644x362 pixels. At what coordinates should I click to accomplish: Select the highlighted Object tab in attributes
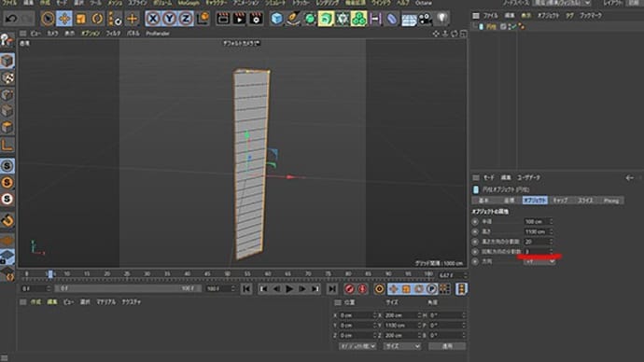tap(535, 201)
